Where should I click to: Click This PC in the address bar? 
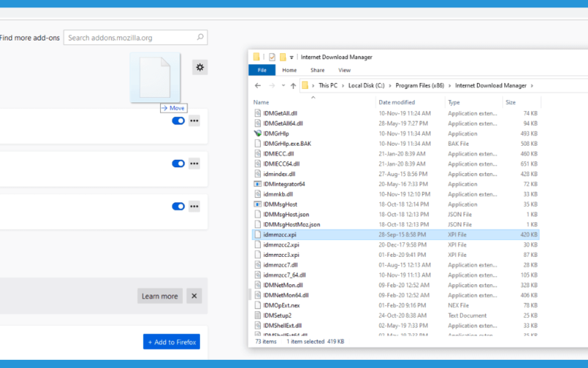(x=328, y=85)
